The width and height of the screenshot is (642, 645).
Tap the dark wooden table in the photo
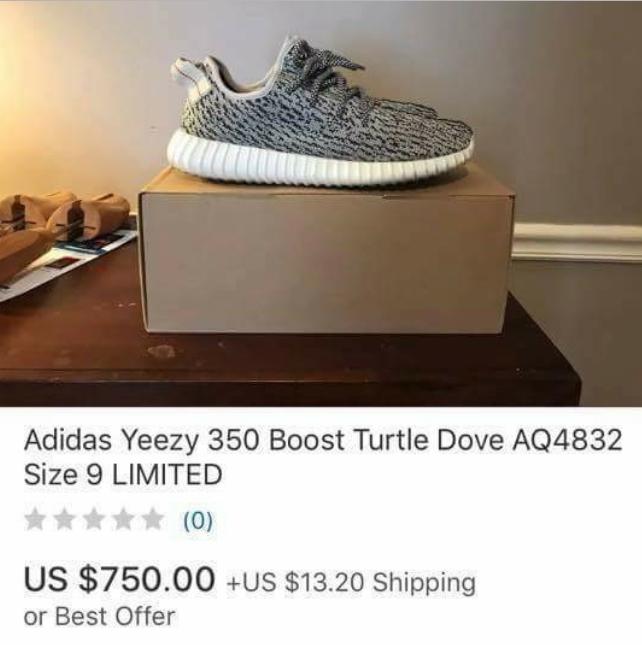point(288,364)
